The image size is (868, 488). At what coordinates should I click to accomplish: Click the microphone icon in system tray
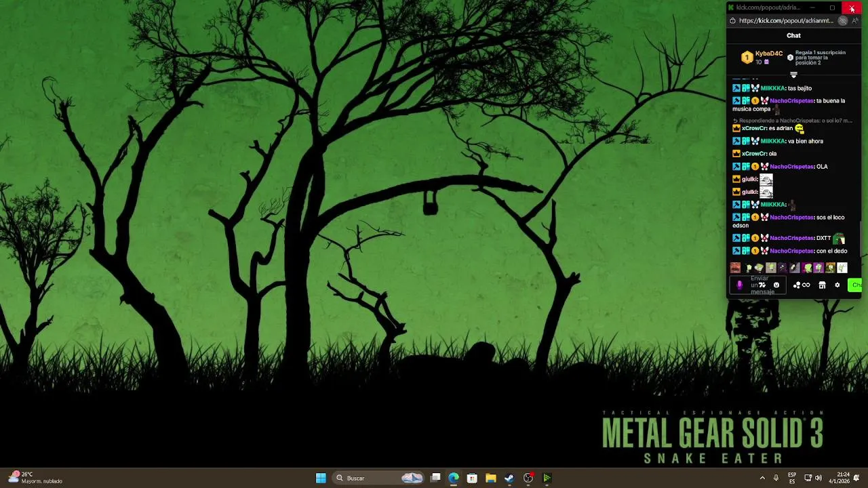coord(776,478)
